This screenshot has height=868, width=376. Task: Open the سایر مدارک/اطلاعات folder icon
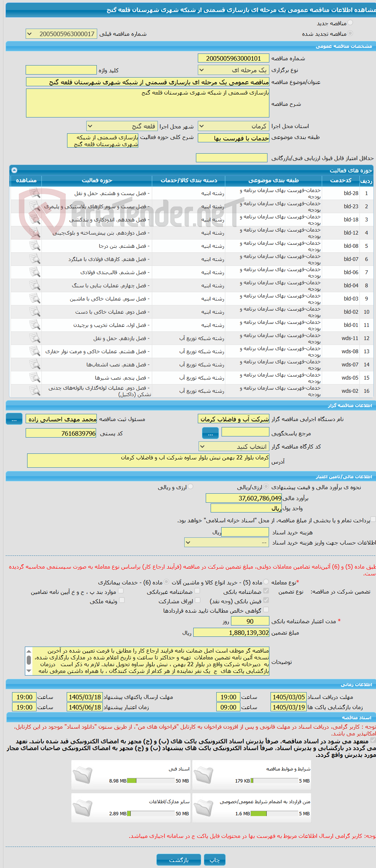83,808
